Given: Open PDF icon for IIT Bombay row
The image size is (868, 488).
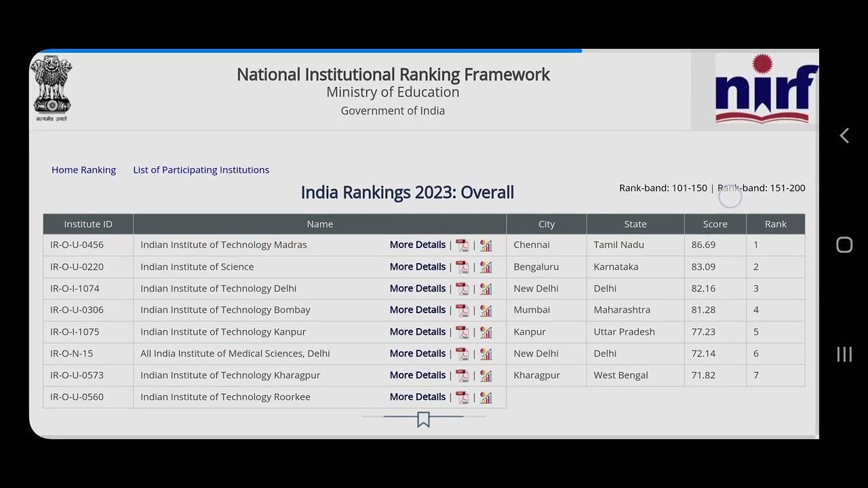Looking at the screenshot, I should [462, 310].
